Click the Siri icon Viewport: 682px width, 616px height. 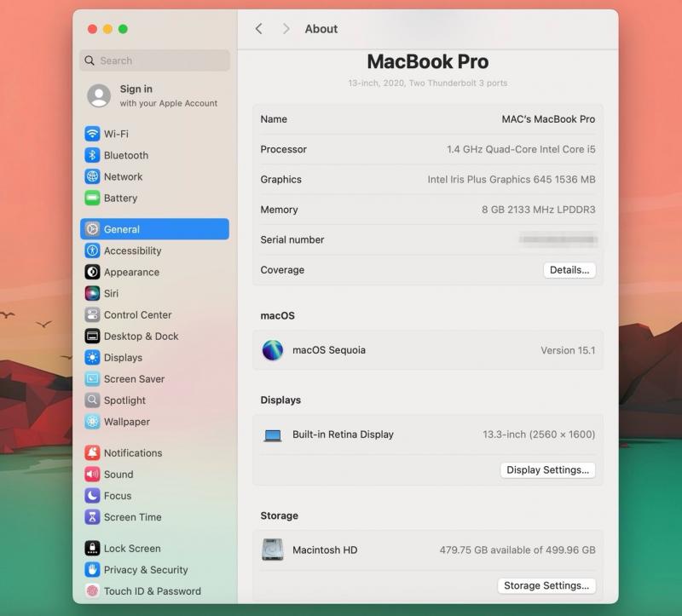point(92,293)
